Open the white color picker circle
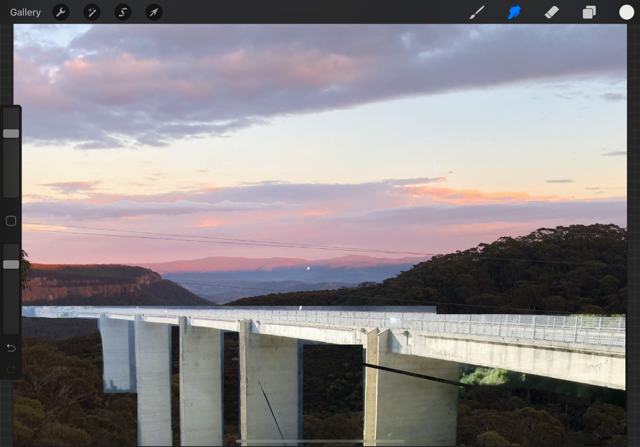The image size is (640, 447). tap(626, 12)
